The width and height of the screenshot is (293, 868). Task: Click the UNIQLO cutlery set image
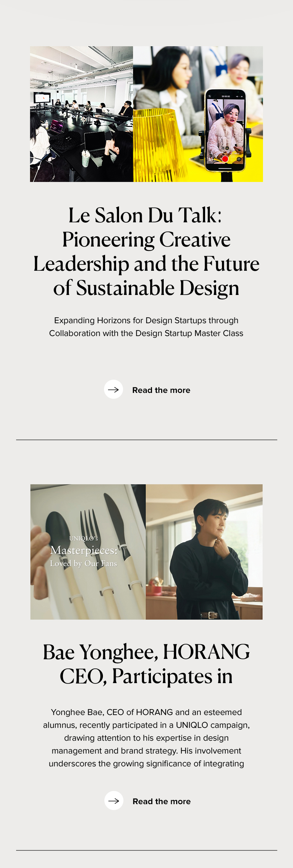tap(88, 552)
